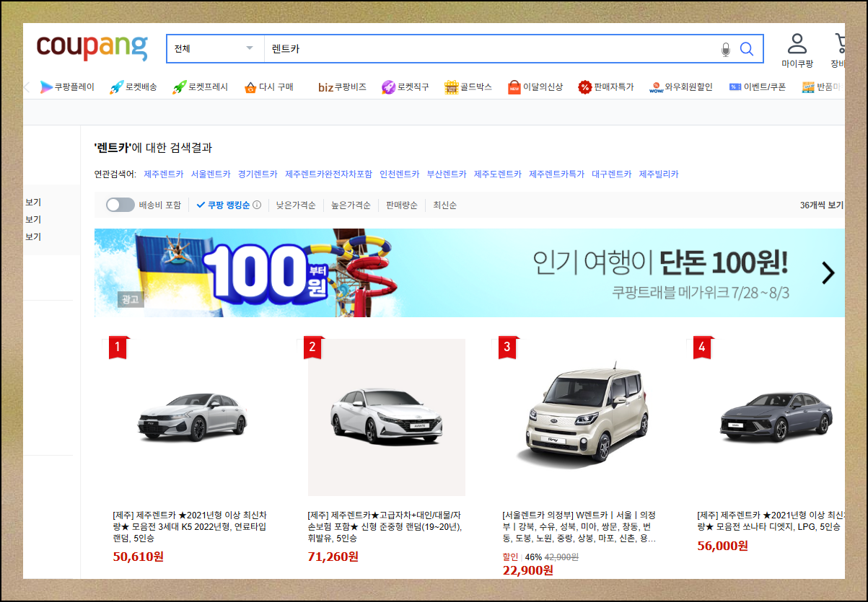This screenshot has width=868, height=602.
Task: Sort by 낮은가격순
Action: pyautogui.click(x=296, y=205)
